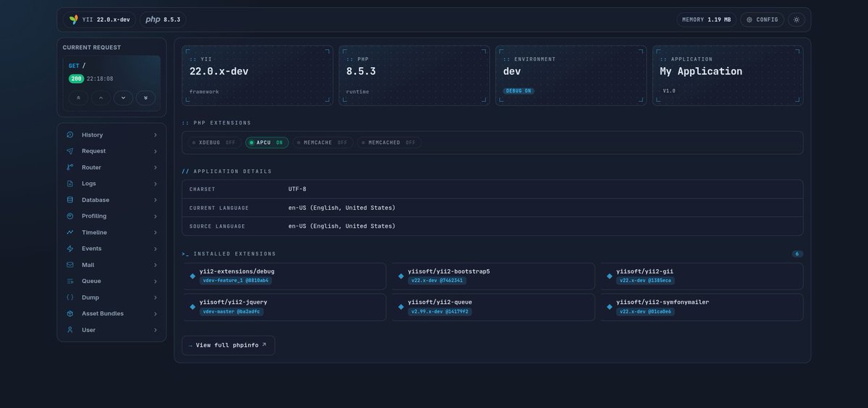Image resolution: width=868 pixels, height=408 pixels.
Task: Jump to first request double-up arrow
Action: (79, 98)
